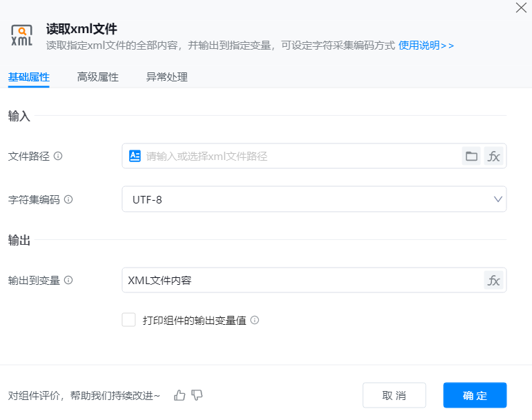Open the 异常处理 tab
This screenshot has width=532, height=420.
(166, 77)
